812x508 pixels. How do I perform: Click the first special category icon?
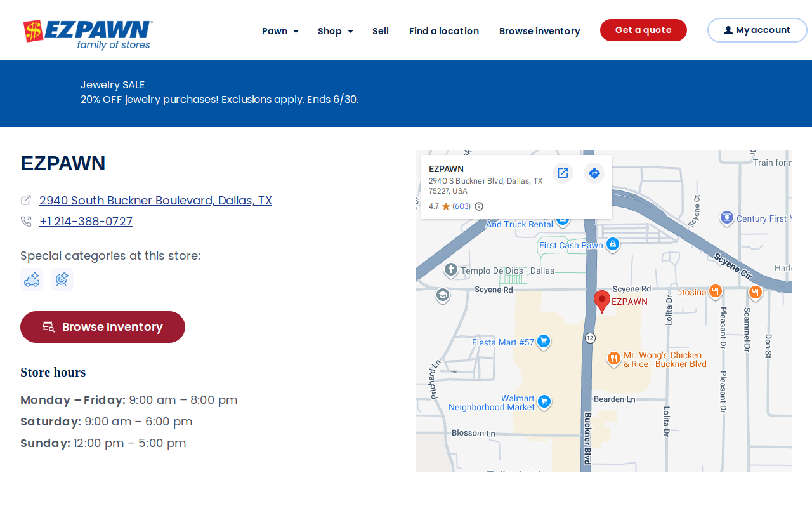click(x=32, y=279)
